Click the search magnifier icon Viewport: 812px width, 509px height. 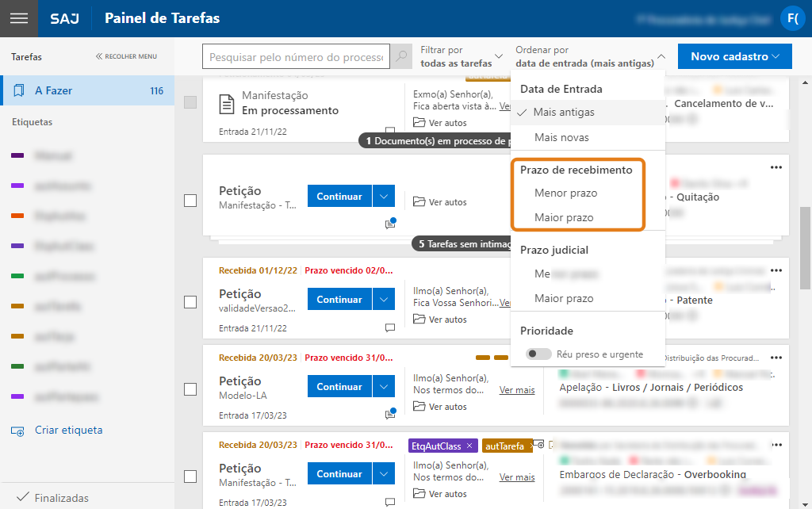tap(402, 57)
